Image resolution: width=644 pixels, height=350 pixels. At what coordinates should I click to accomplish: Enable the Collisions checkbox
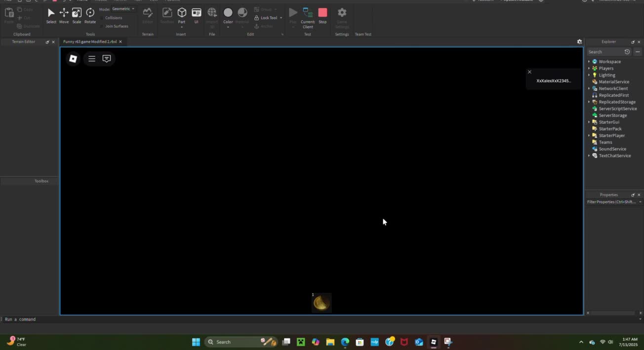pyautogui.click(x=102, y=18)
